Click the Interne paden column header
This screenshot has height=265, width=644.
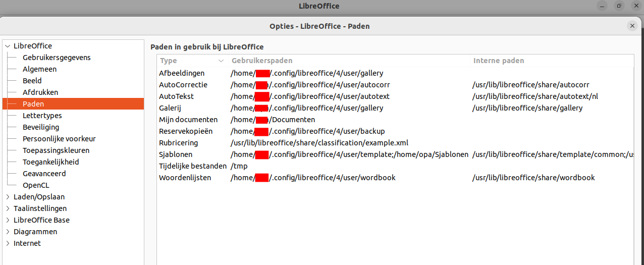[552, 61]
